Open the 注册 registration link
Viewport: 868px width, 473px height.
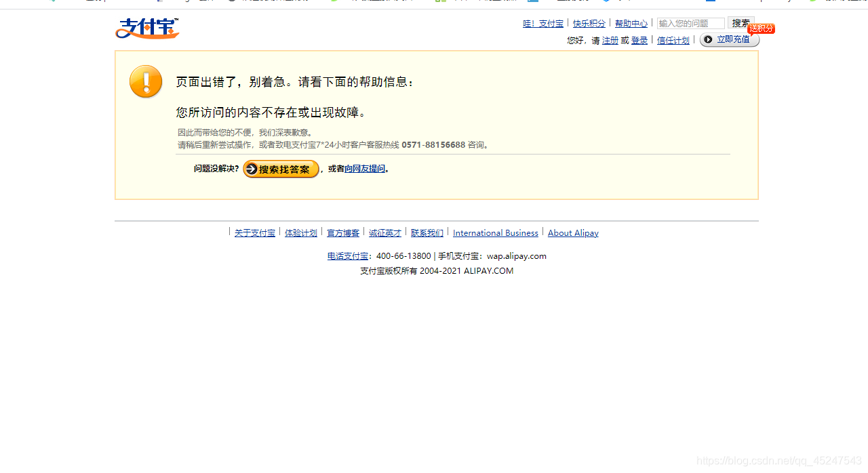(x=610, y=41)
